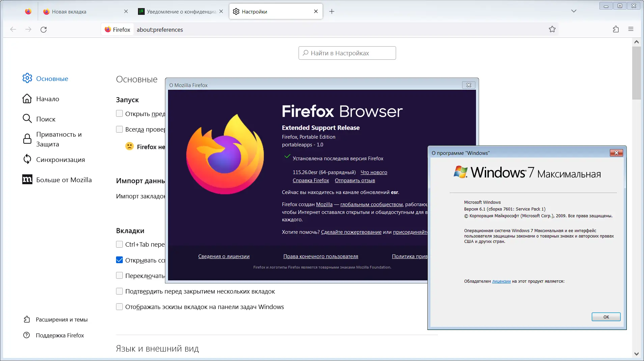Uncheck Открывать ссылки checkbox in Вкладки
644x361 pixels.
tap(119, 260)
